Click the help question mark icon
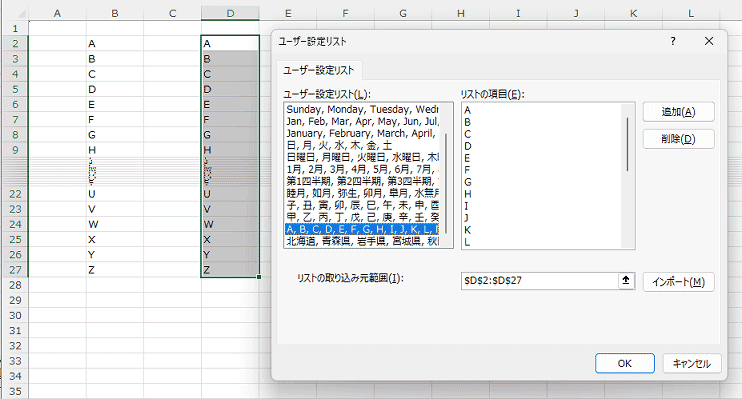 click(x=673, y=41)
